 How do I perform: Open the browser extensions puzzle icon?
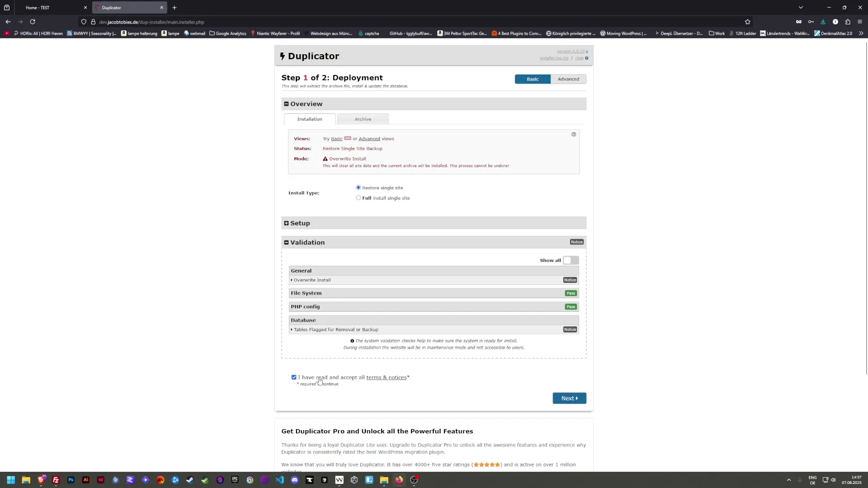coord(848,22)
